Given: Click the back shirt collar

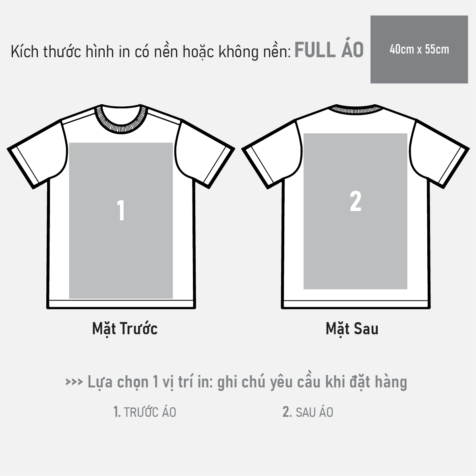Looking at the screenshot, I should (x=356, y=109).
